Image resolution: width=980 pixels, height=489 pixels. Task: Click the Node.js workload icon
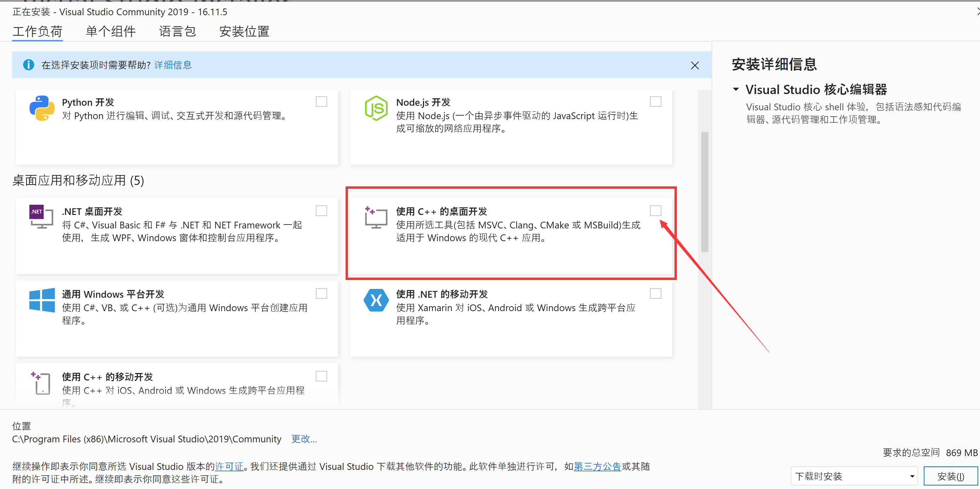pyautogui.click(x=376, y=108)
